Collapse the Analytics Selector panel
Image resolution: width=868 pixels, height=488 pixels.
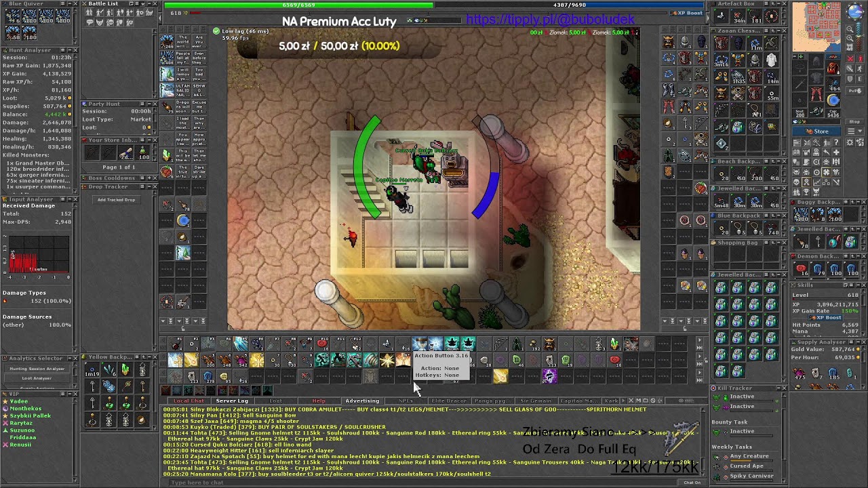pos(70,359)
